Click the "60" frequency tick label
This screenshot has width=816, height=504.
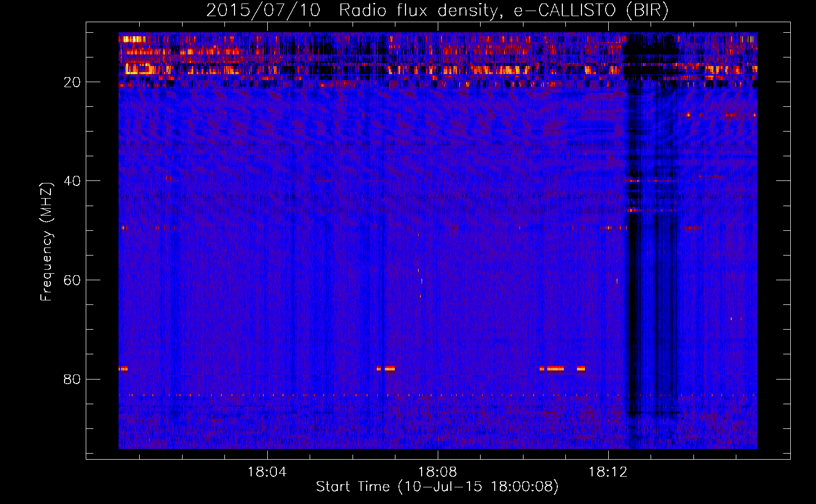pyautogui.click(x=72, y=280)
